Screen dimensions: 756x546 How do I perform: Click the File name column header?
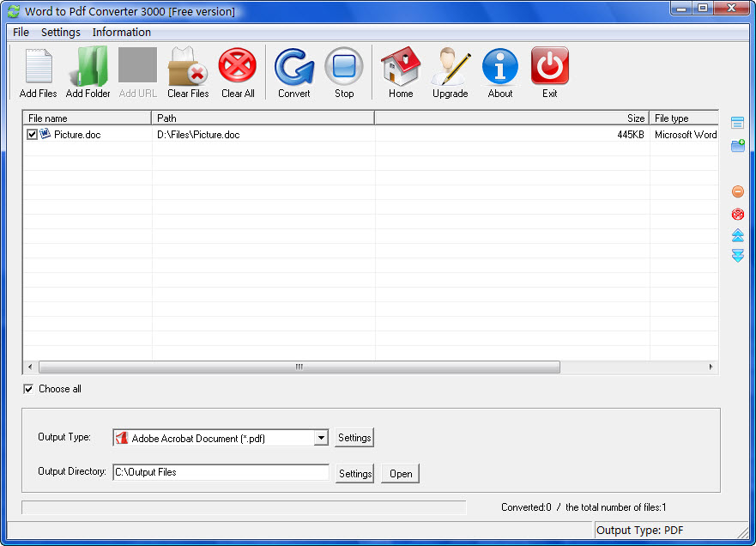click(87, 118)
